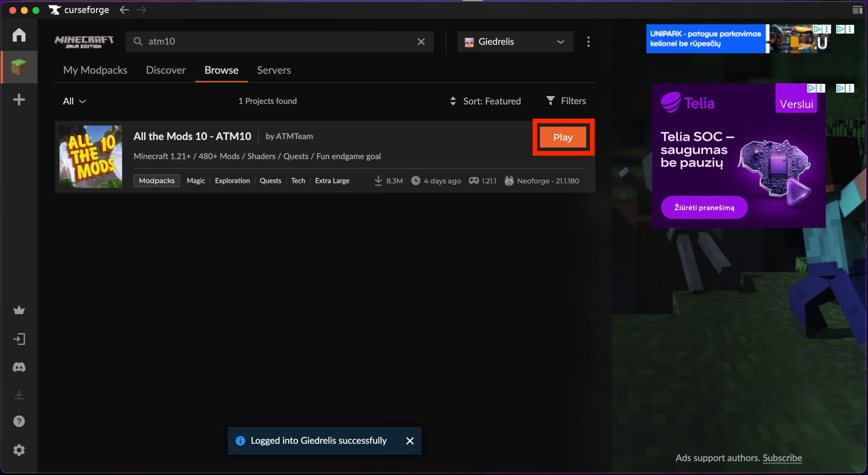868x475 pixels.
Task: Change Sort: Featured ordering
Action: tap(485, 101)
